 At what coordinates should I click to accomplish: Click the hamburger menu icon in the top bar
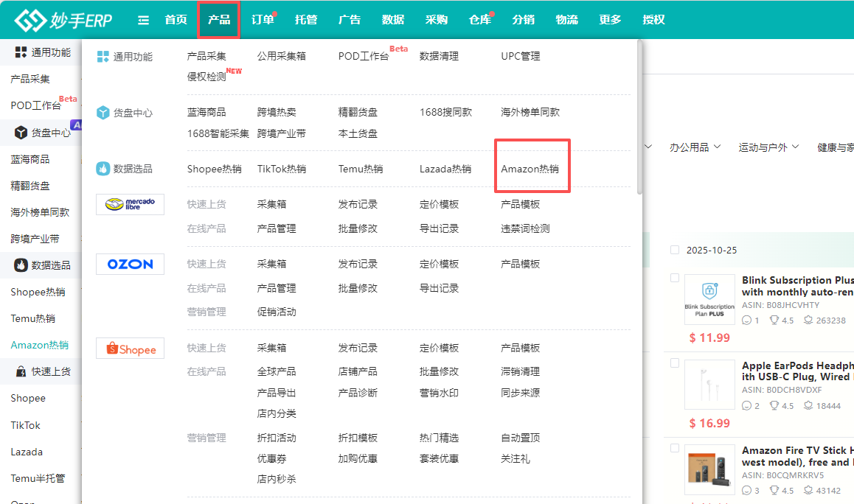click(x=143, y=20)
